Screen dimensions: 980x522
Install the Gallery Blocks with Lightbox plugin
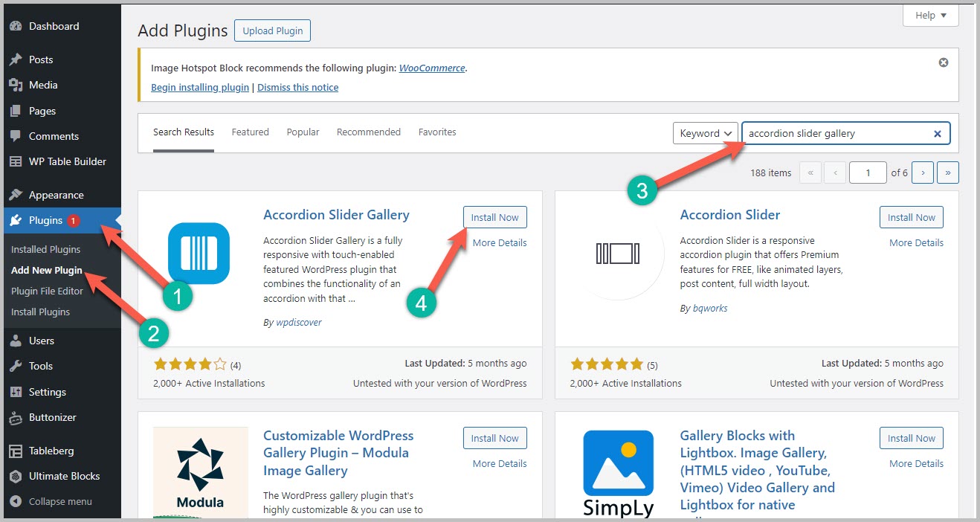point(912,438)
